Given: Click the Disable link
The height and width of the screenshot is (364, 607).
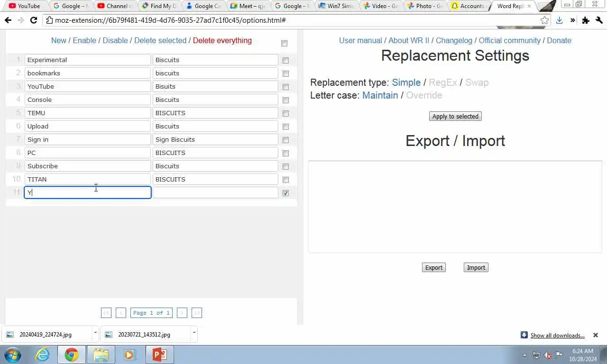Looking at the screenshot, I should pyautogui.click(x=115, y=40).
